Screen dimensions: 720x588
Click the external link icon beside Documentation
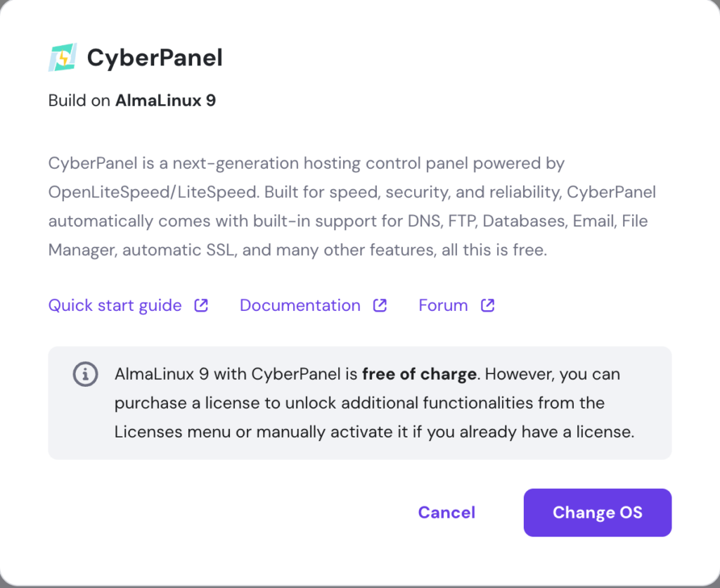(x=380, y=305)
